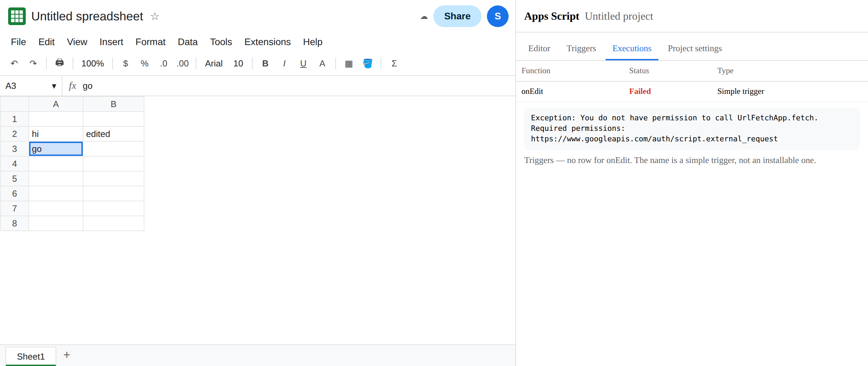
Task: Click the onEdit execution row
Action: 692,91
